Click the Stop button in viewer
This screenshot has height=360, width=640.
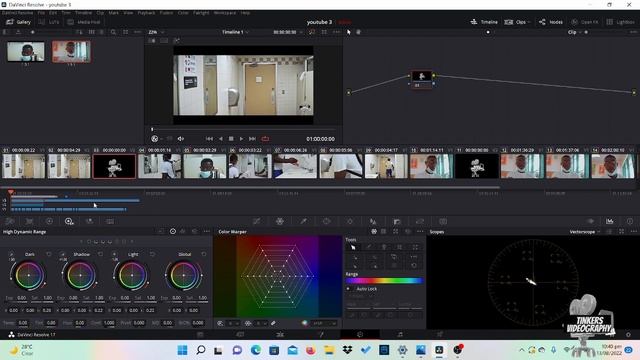coord(231,139)
